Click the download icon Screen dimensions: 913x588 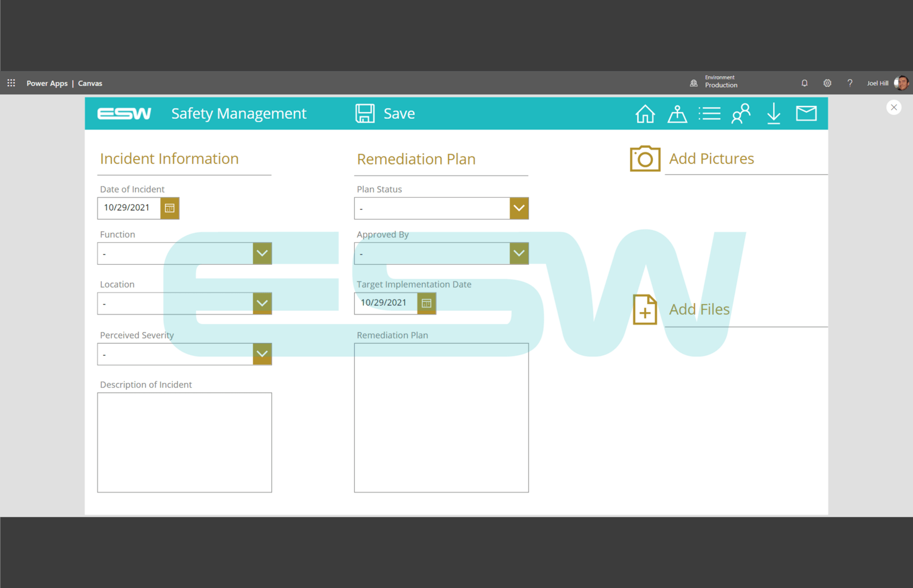pos(774,113)
